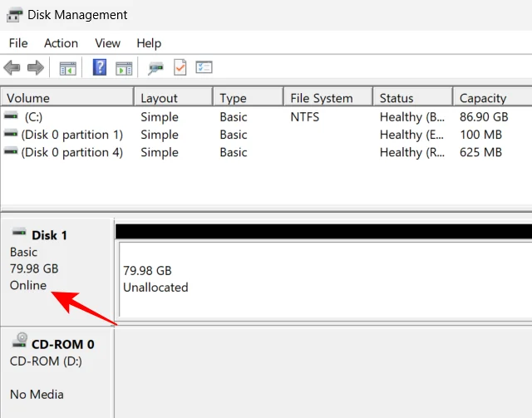Click the 625 MB capacity cell

coord(480,152)
